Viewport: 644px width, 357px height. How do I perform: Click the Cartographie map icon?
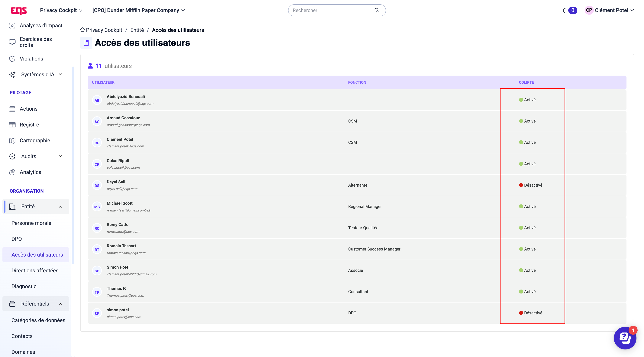click(x=12, y=141)
